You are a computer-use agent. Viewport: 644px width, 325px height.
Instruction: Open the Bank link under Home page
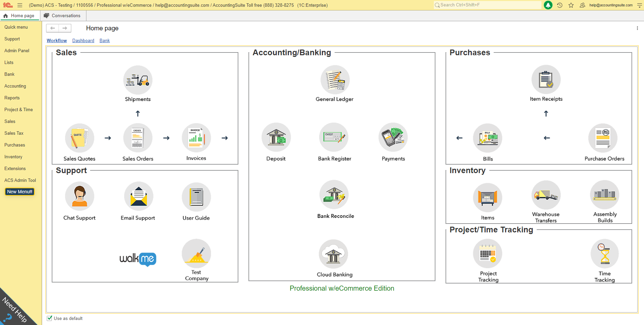point(105,40)
